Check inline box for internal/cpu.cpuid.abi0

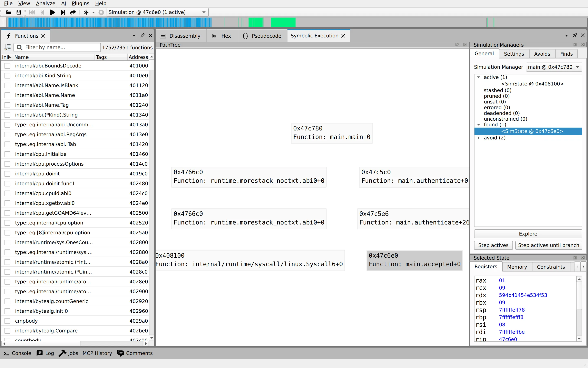(8, 193)
